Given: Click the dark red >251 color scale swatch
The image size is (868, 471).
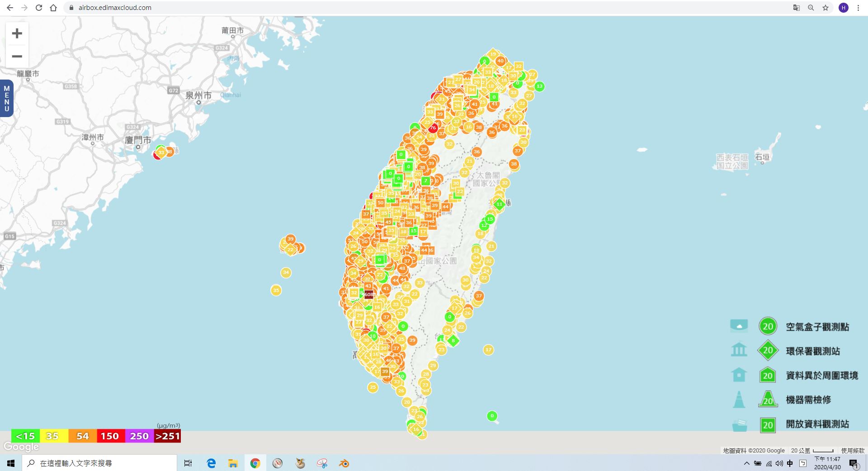Looking at the screenshot, I should 167,436.
